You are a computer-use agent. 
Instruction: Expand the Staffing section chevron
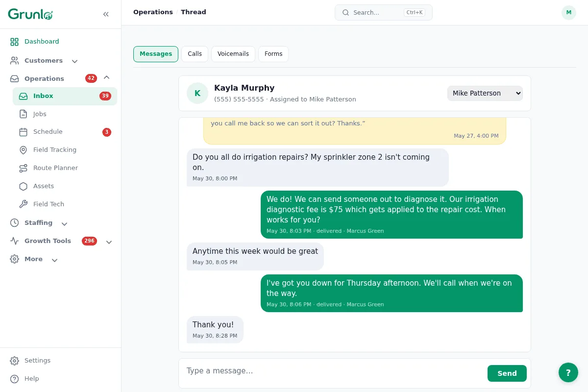click(64, 223)
